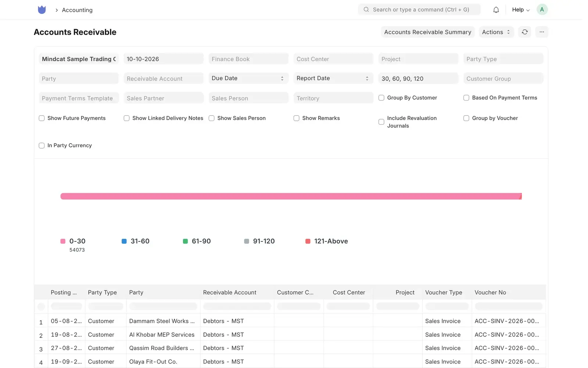Click the Party column filter box
Viewport: 588px width, 368px height.
tap(163, 306)
